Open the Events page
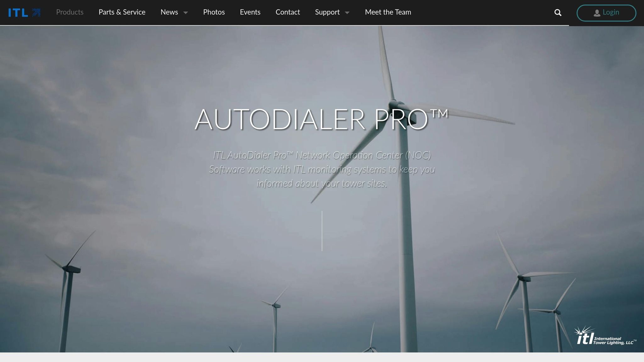Image resolution: width=644 pixels, height=362 pixels. click(x=250, y=12)
